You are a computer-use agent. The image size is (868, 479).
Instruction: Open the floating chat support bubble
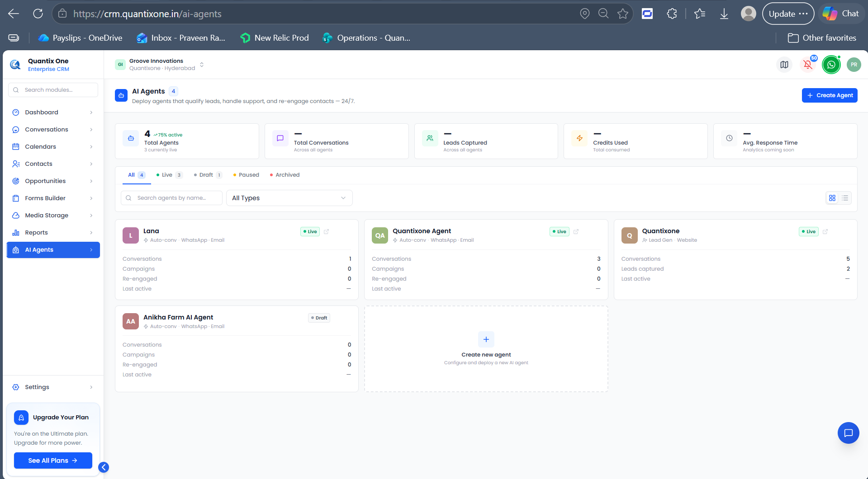[849, 433]
